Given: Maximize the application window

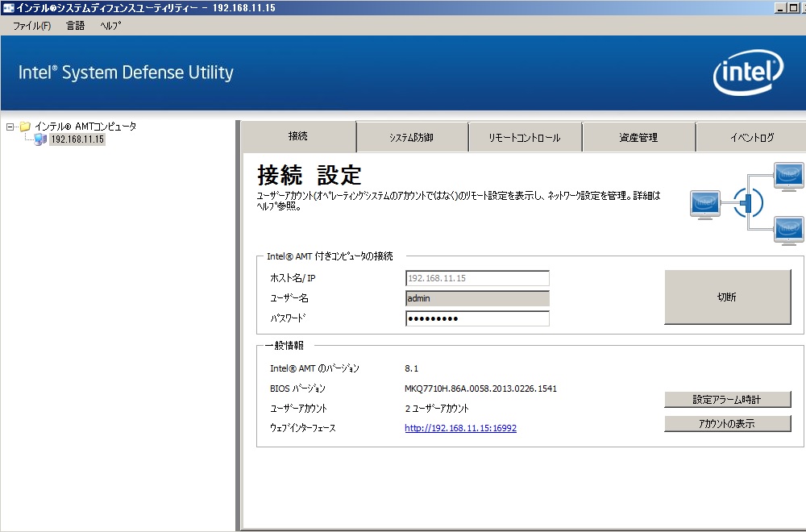Looking at the screenshot, I should click(793, 8).
